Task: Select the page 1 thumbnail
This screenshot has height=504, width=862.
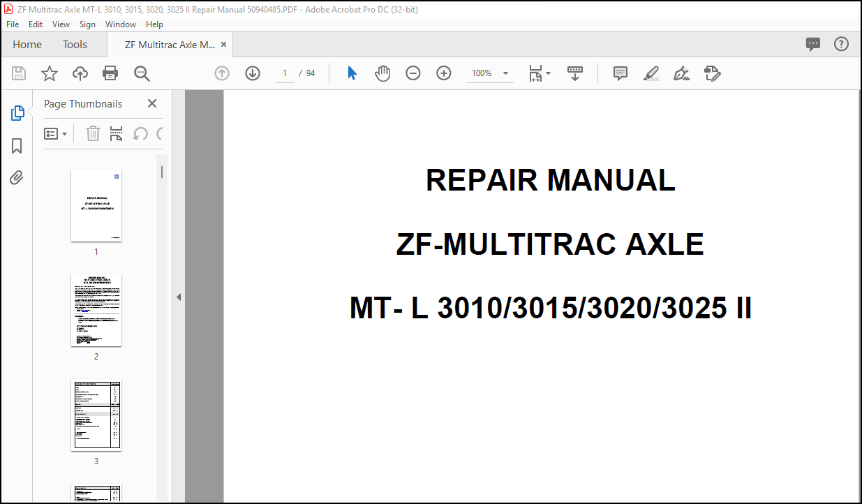Action: click(x=96, y=205)
